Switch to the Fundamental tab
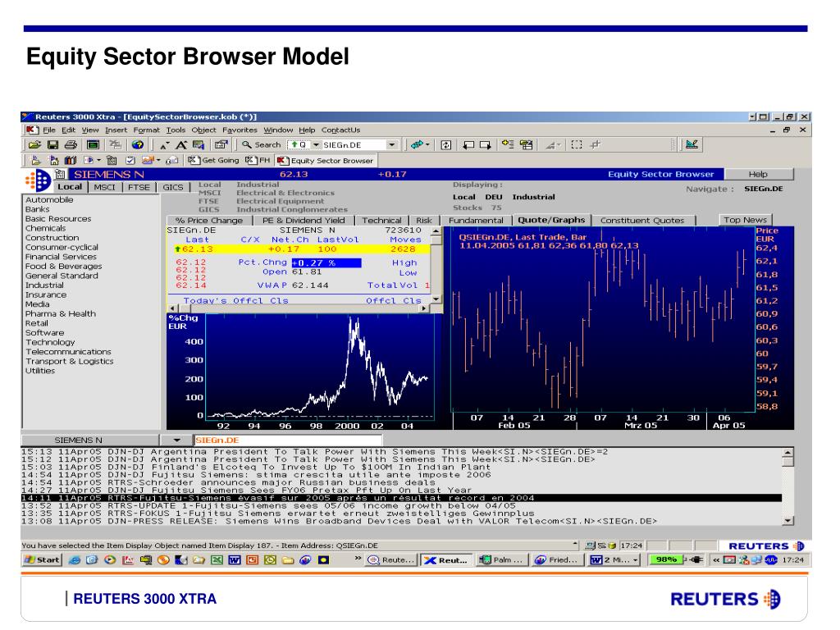 476,220
